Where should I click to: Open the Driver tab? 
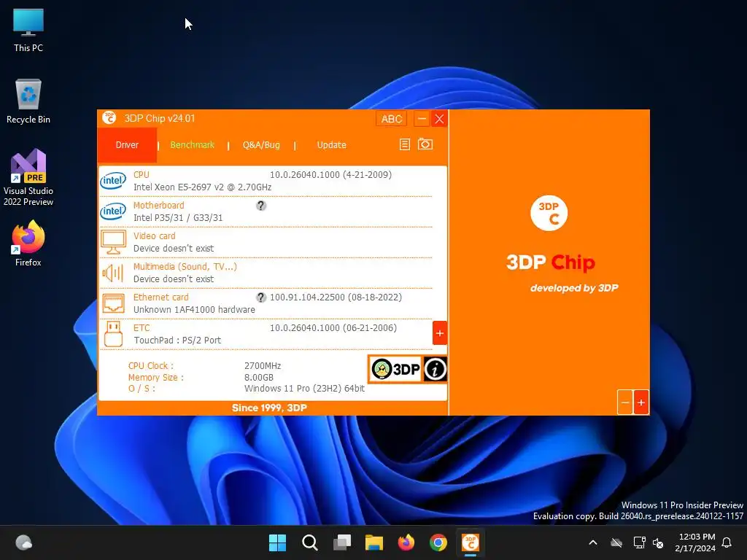click(x=127, y=145)
